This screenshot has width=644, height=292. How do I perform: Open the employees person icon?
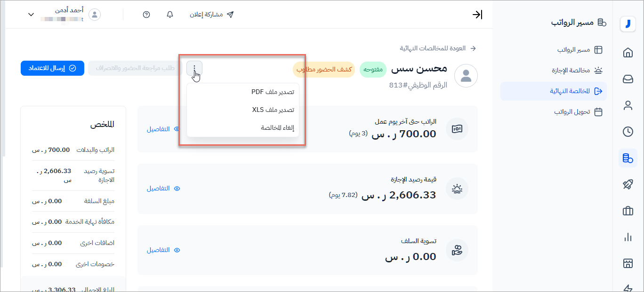click(x=628, y=105)
